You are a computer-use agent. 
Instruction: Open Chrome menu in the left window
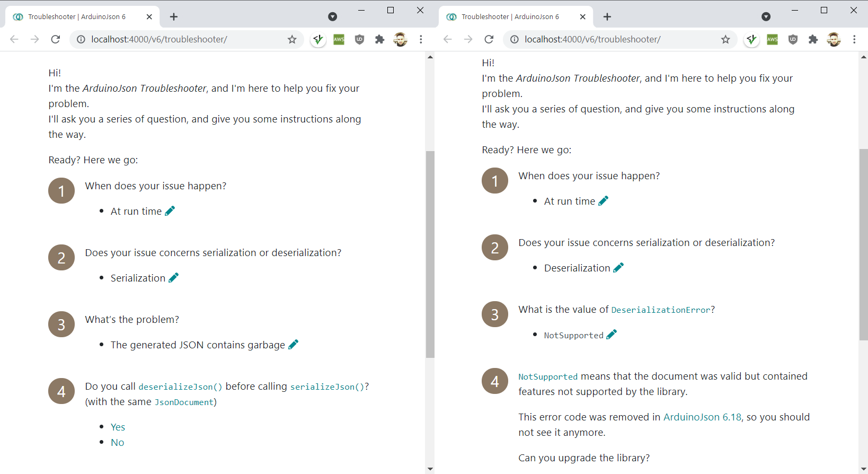tap(421, 39)
